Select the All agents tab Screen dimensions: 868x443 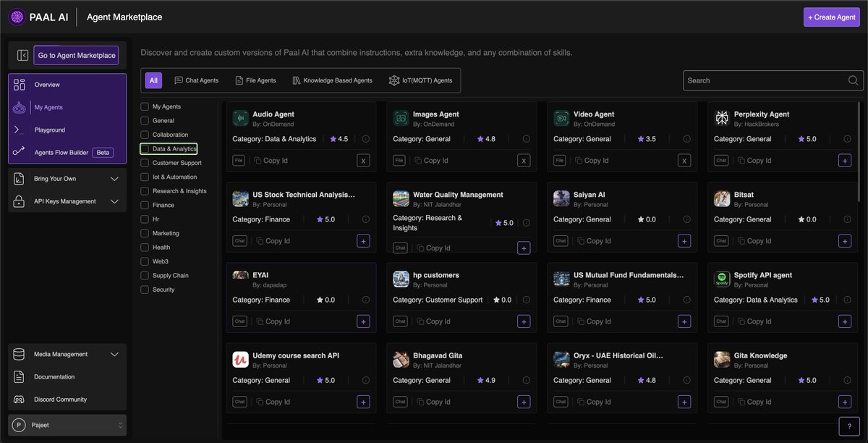click(x=153, y=80)
